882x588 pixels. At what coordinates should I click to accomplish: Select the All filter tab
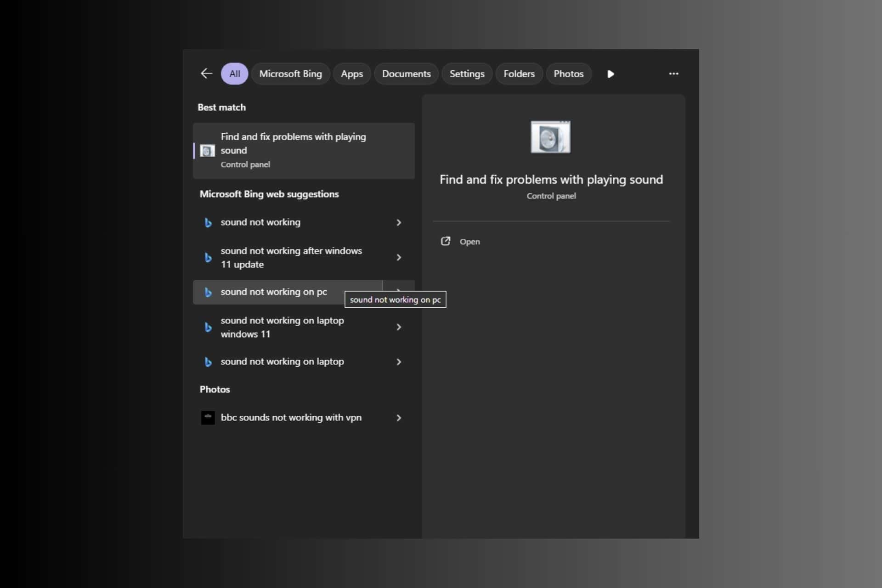click(x=235, y=73)
